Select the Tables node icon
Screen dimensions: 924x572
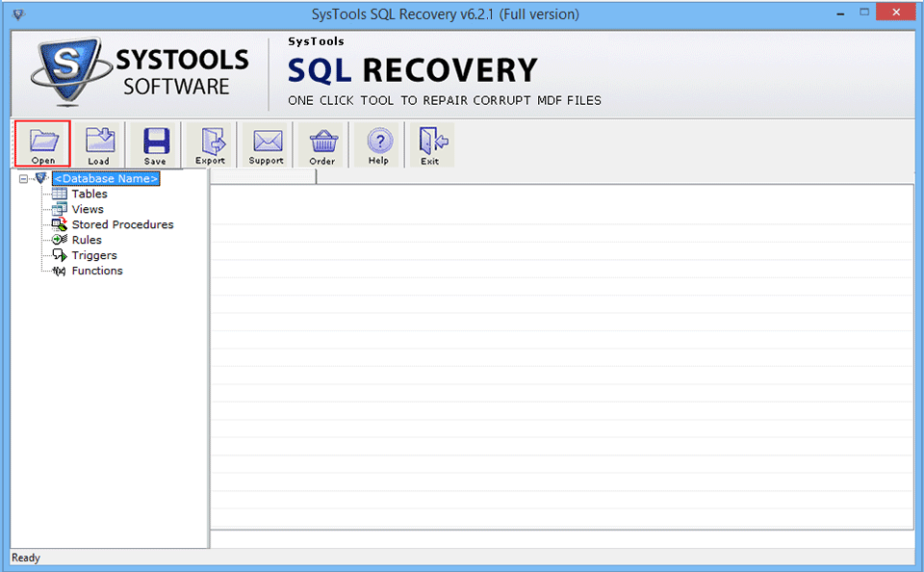[61, 194]
